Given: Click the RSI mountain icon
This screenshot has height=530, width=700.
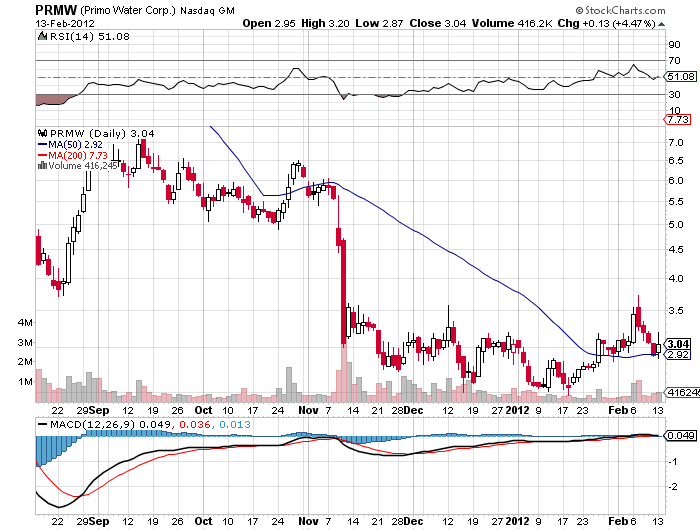Looking at the screenshot, I should coord(42,36).
